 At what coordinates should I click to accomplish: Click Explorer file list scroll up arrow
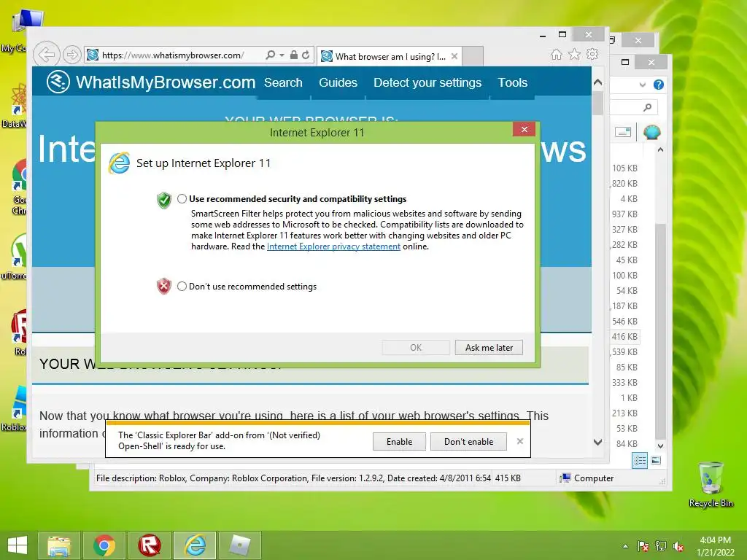[x=660, y=149]
